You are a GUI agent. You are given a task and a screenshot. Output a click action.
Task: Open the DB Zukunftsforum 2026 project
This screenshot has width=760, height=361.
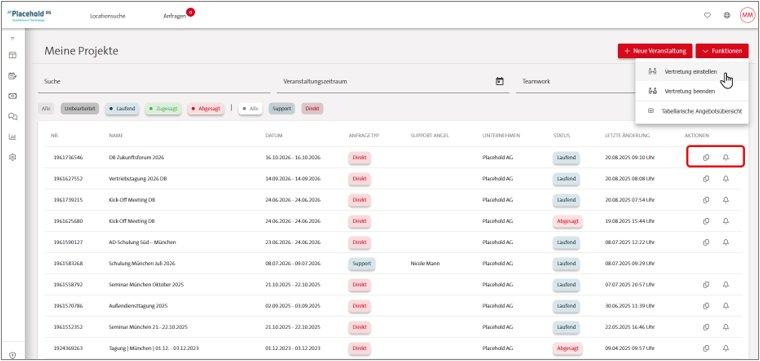click(136, 157)
